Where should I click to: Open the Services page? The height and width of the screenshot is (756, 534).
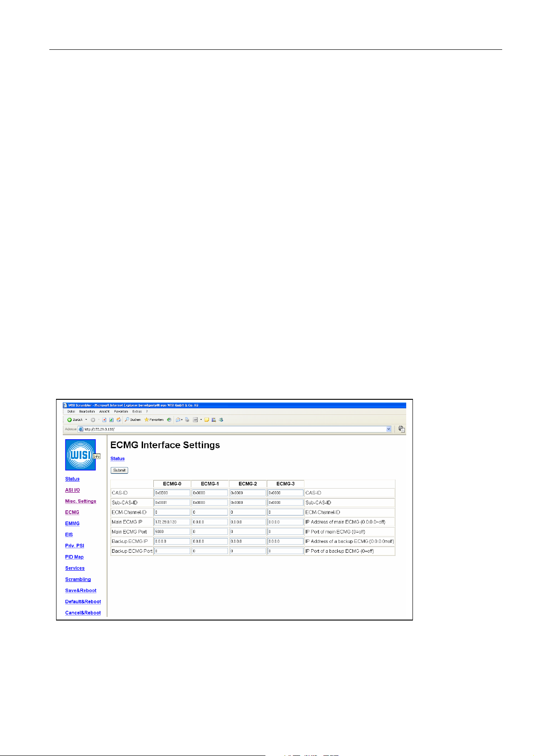[75, 568]
